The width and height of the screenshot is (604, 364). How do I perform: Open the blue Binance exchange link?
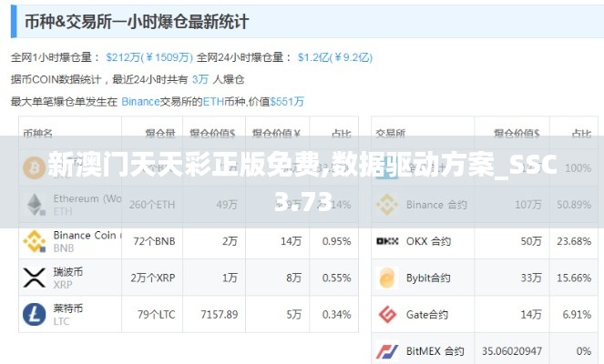140,102
